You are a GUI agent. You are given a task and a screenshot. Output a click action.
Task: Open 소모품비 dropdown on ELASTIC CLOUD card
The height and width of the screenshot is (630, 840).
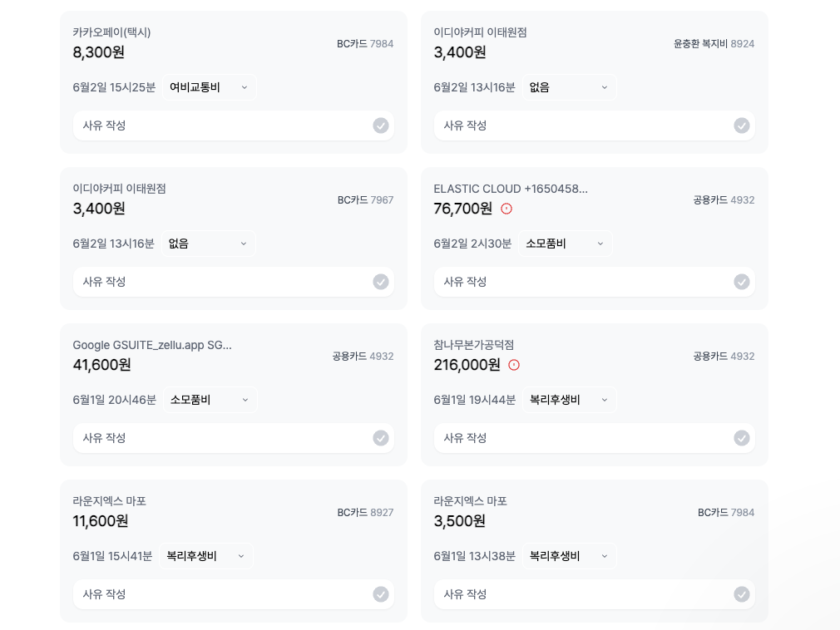566,244
